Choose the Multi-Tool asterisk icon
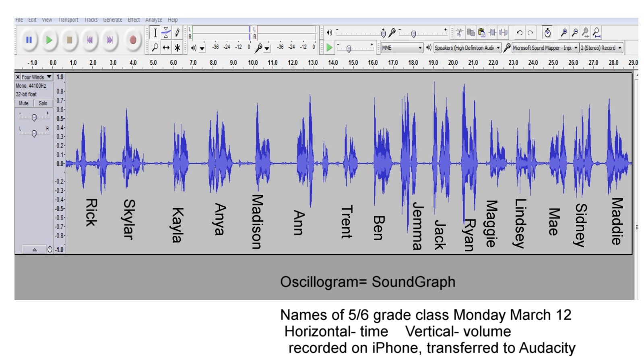This screenshot has height=362, width=644. coord(177,48)
